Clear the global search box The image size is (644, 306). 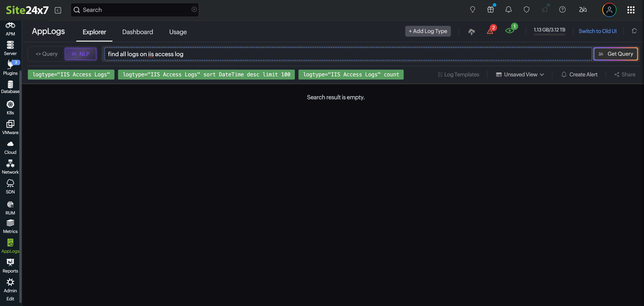[194, 9]
